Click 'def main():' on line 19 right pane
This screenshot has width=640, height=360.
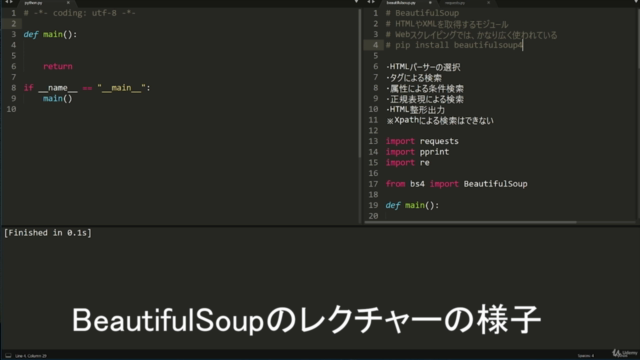pos(412,205)
